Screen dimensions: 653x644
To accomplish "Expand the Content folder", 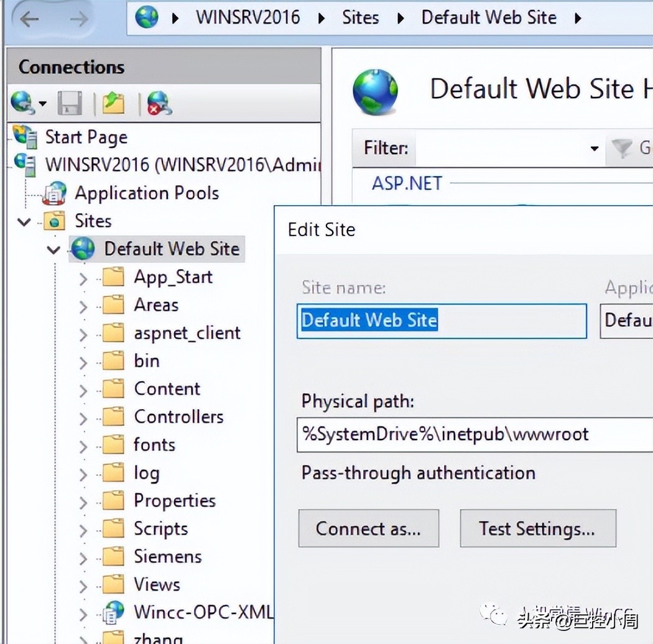I will pos(83,390).
